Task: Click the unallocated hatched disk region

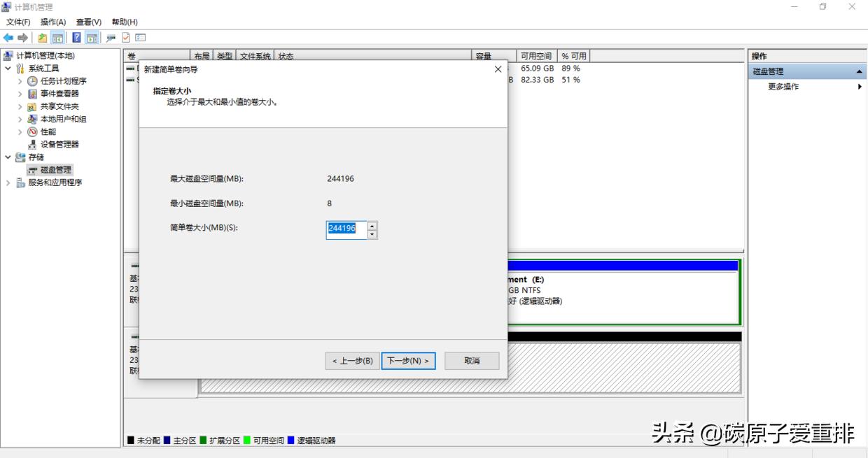Action: click(623, 367)
